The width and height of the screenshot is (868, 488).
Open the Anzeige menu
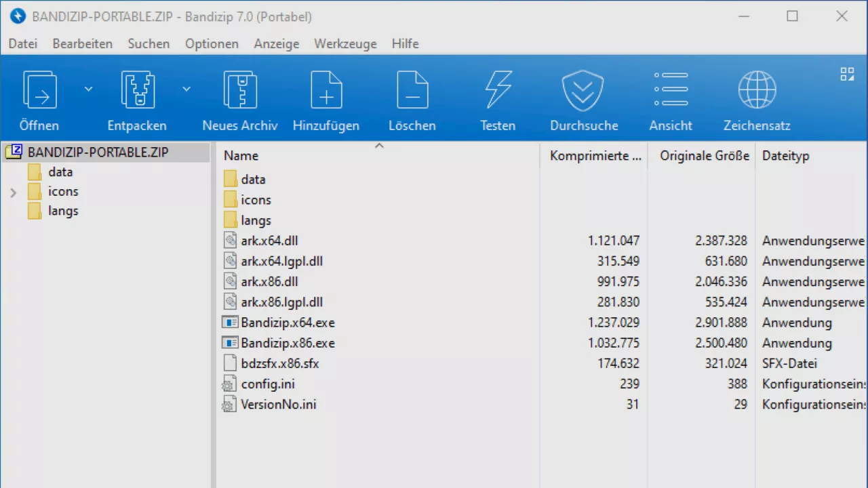click(277, 43)
